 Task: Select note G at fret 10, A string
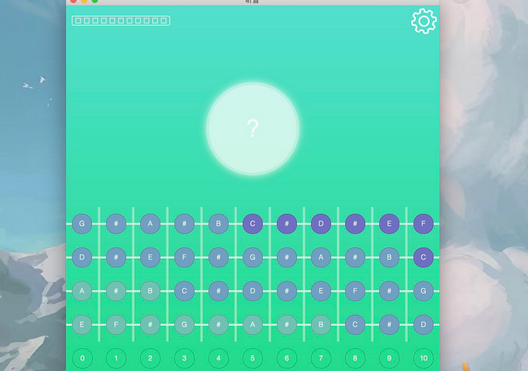[x=423, y=291]
